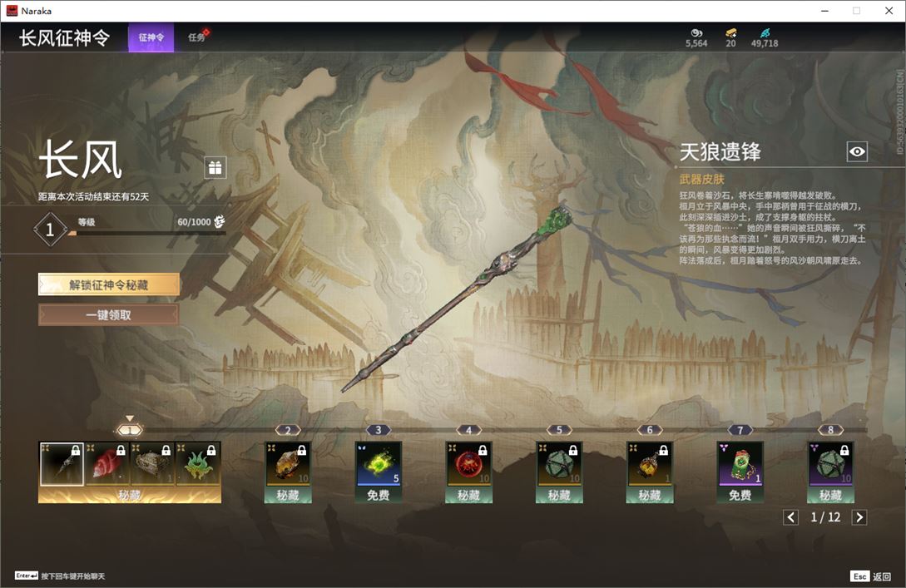The image size is (906, 588).
Task: Select the level 1 staff weapon skin reward
Action: [62, 464]
